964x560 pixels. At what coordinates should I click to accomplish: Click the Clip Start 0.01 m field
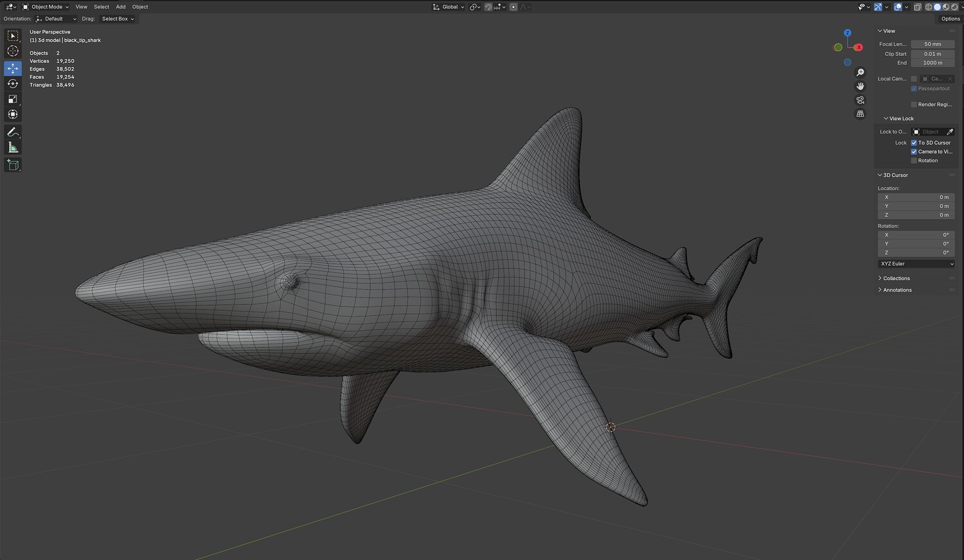tap(933, 54)
